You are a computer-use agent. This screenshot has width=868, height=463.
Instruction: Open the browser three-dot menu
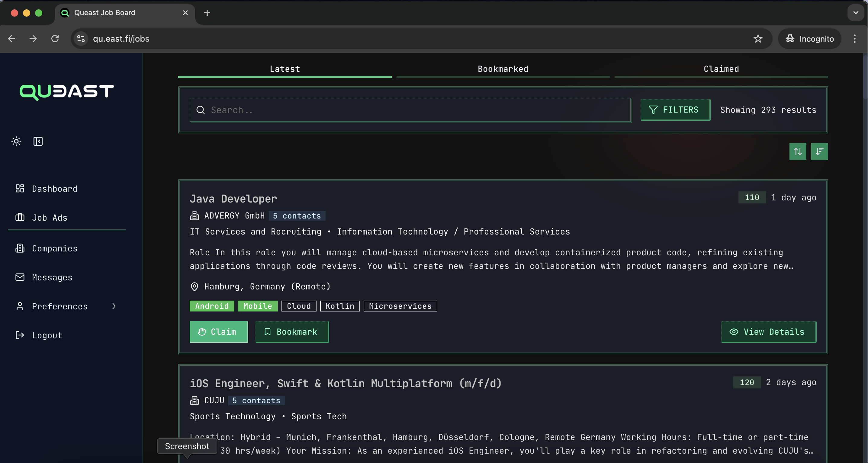pyautogui.click(x=855, y=39)
